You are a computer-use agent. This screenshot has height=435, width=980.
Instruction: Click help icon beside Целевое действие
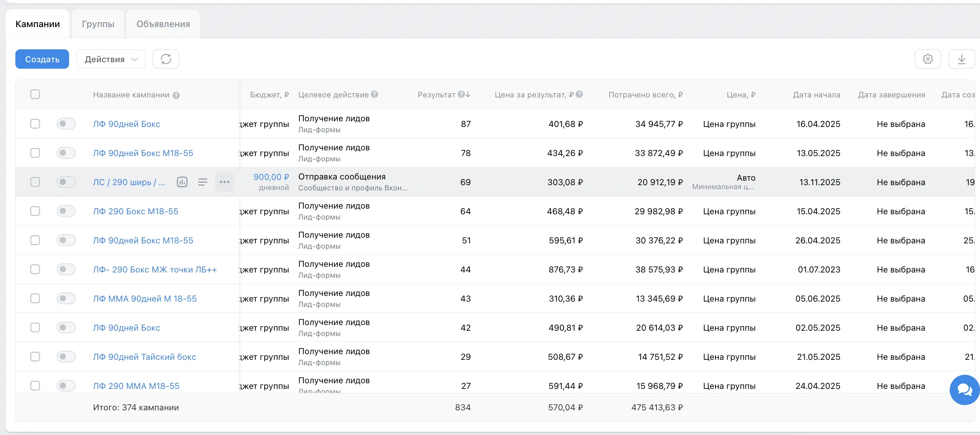click(x=374, y=94)
